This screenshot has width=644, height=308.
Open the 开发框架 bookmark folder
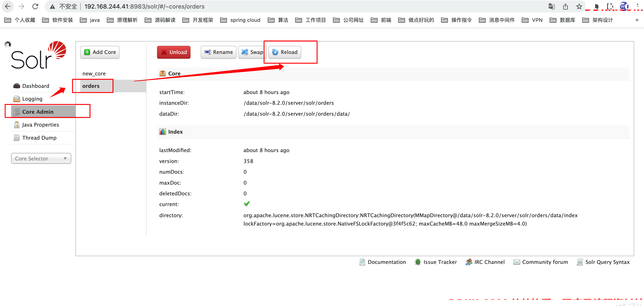[x=198, y=20]
